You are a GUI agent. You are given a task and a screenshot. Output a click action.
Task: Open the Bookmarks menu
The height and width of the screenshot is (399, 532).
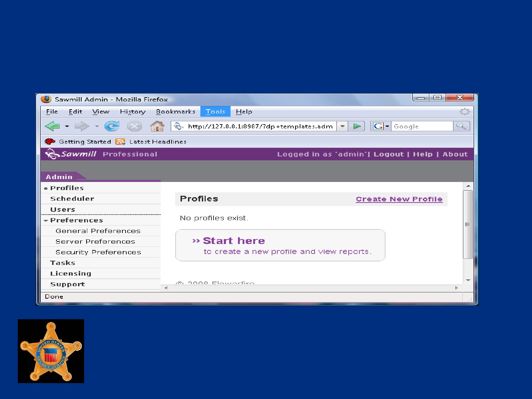tap(176, 112)
